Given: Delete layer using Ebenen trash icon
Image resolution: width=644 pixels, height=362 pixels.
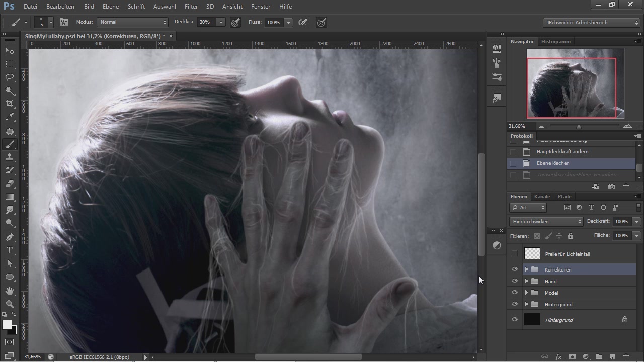Looking at the screenshot, I should tap(626, 357).
